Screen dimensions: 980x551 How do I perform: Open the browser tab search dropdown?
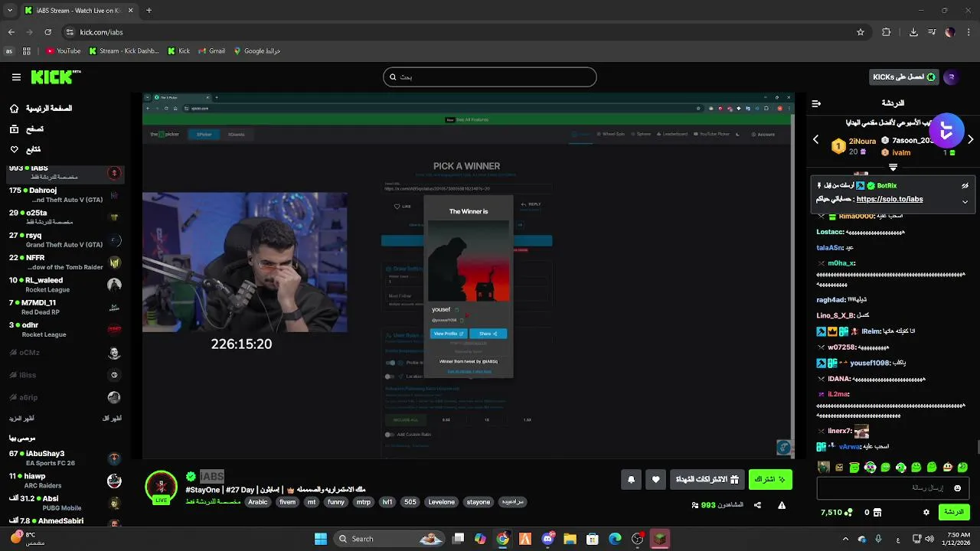tap(11, 11)
